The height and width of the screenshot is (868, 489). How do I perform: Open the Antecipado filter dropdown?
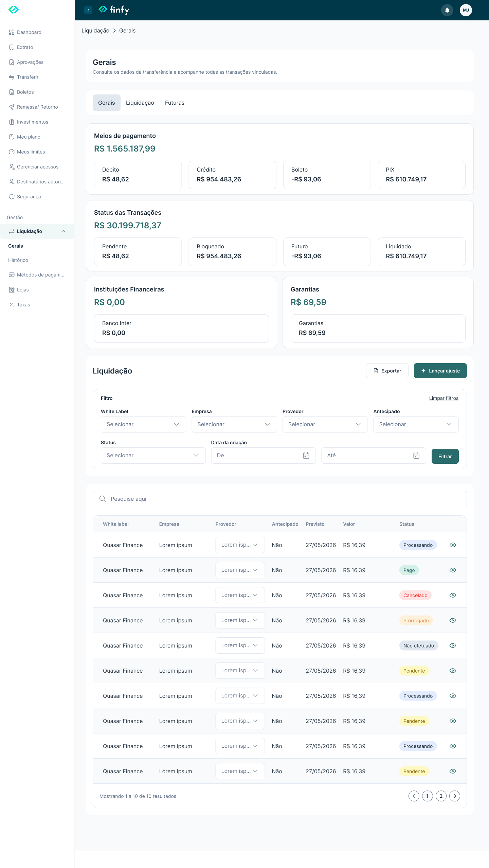416,424
